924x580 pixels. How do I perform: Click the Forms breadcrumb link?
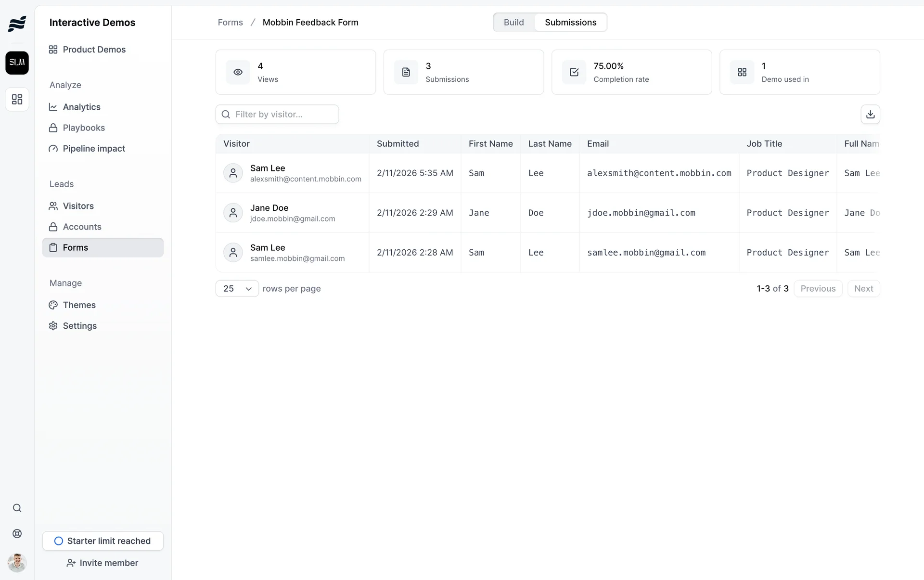click(230, 23)
